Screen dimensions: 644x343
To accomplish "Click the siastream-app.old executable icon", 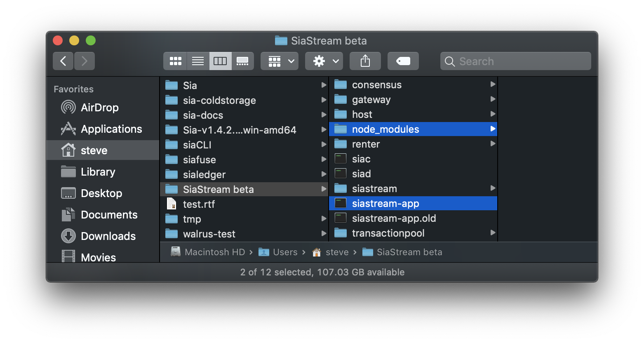I will [x=341, y=218].
